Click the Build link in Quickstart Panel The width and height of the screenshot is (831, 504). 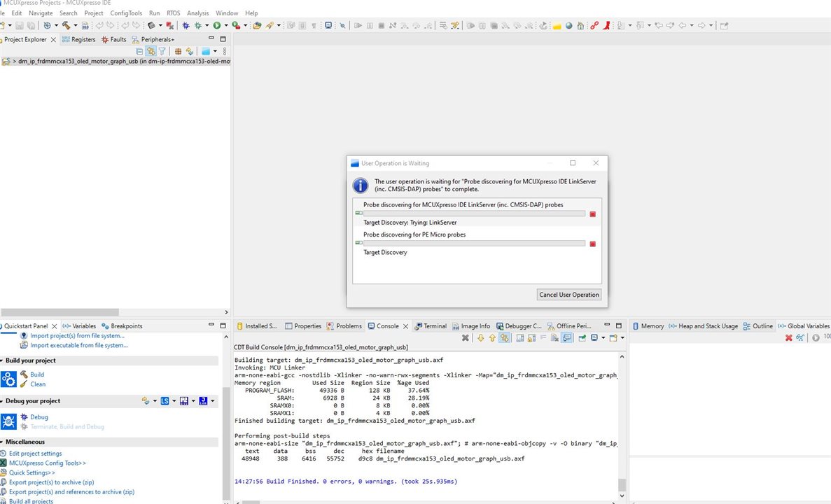37,374
